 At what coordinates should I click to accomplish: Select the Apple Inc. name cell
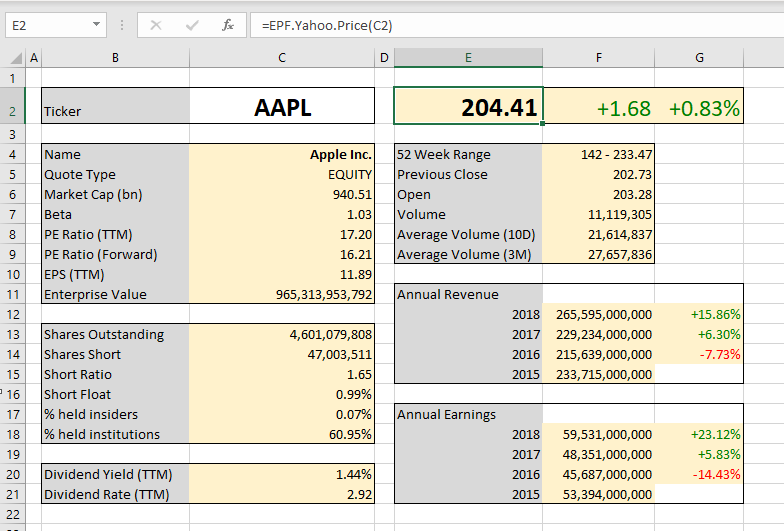click(282, 154)
